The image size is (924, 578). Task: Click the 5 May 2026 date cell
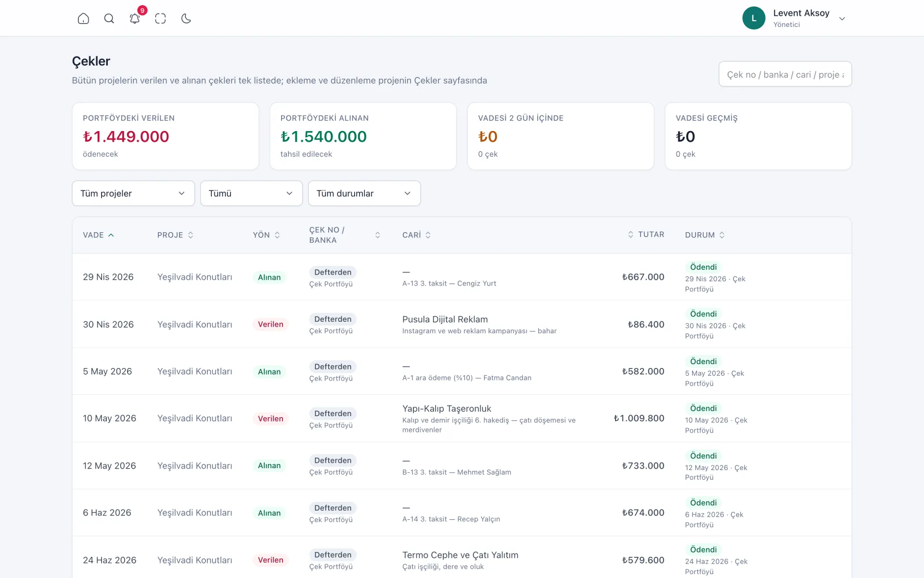coord(107,371)
